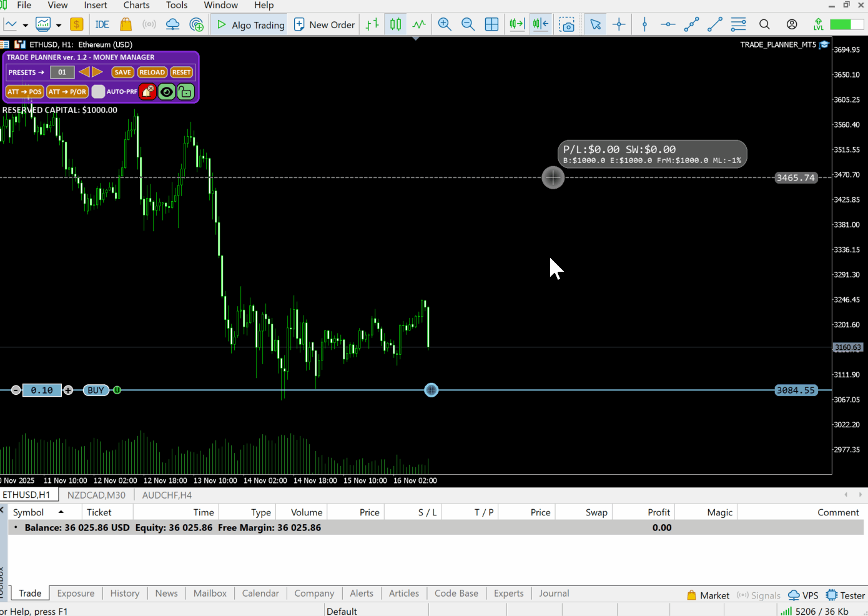
Task: Click the copy-trading signal plus icon
Action: 197,24
